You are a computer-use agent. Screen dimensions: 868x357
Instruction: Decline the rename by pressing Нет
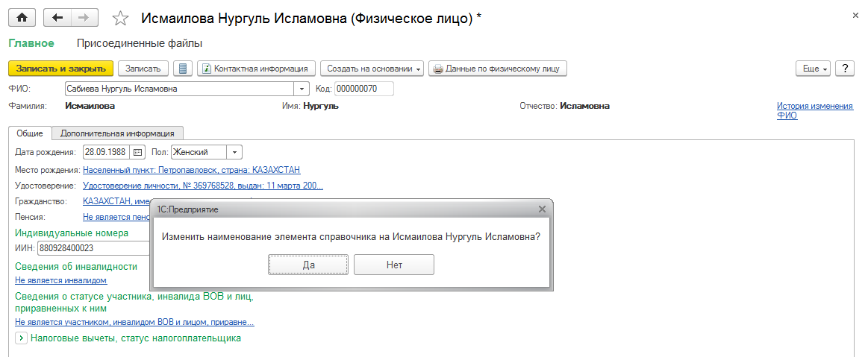click(x=394, y=265)
